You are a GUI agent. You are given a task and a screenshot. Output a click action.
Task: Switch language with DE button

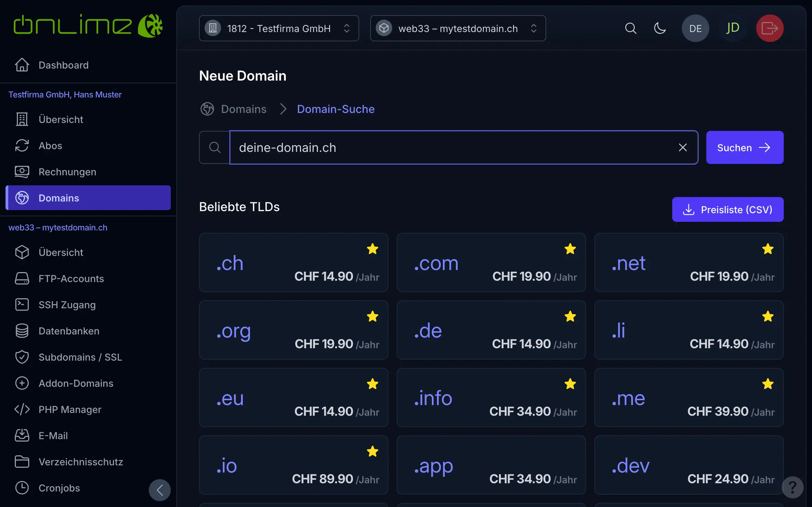(x=695, y=28)
